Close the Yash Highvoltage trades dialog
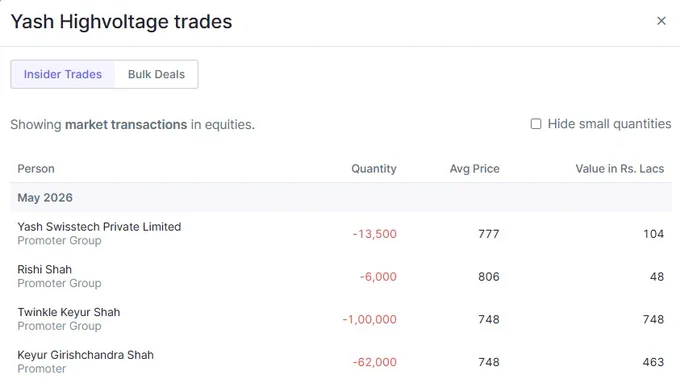 coord(661,21)
